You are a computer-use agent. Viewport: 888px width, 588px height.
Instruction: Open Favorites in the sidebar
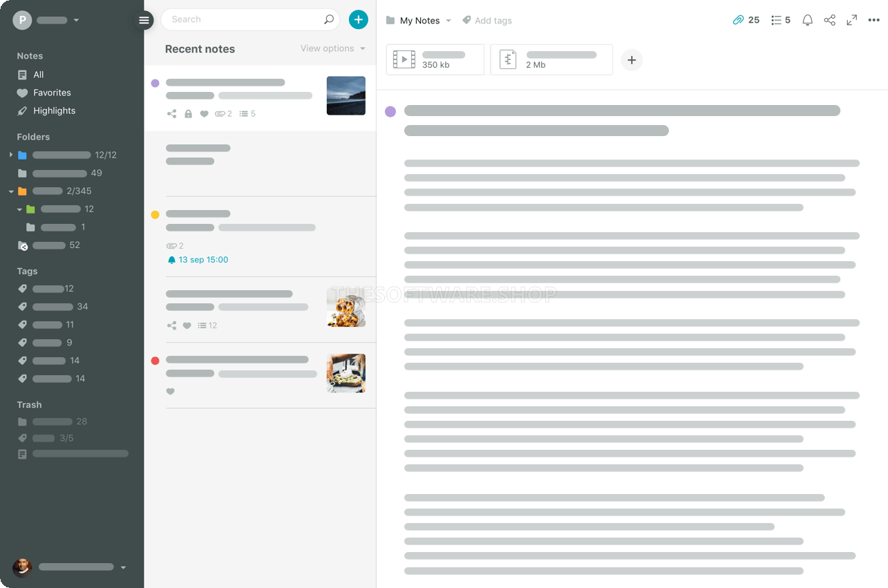point(52,93)
